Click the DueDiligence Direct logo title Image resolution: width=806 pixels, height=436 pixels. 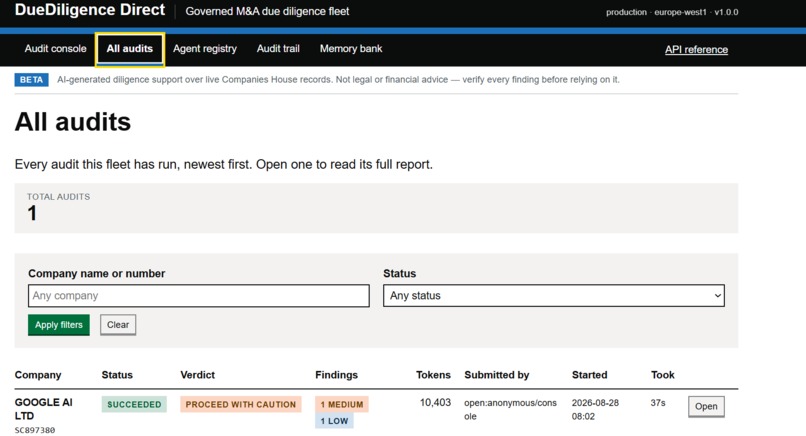pos(90,10)
